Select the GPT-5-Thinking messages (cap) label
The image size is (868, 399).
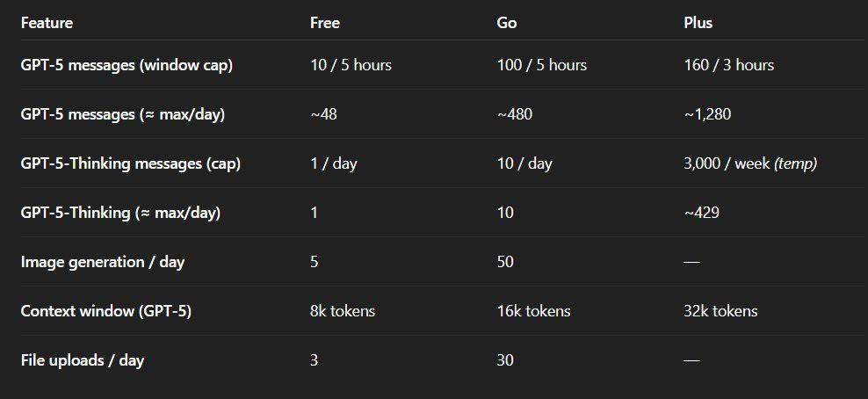click(x=130, y=163)
